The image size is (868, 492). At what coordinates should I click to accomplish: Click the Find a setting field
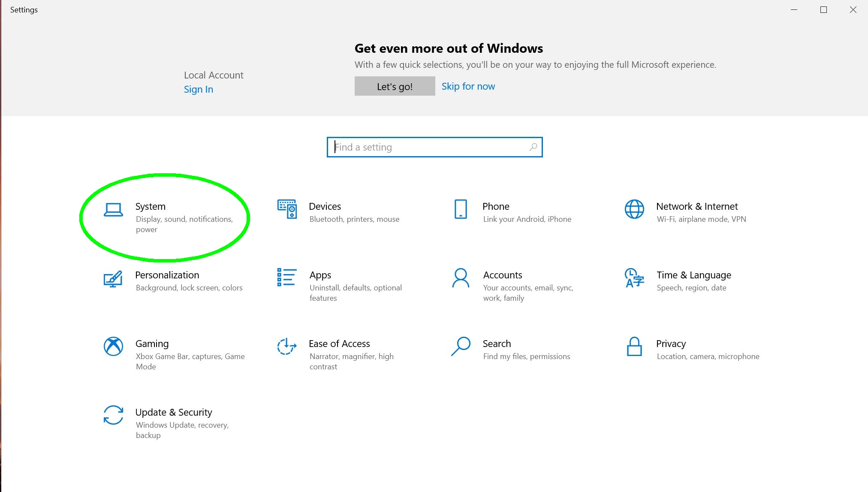[429, 147]
